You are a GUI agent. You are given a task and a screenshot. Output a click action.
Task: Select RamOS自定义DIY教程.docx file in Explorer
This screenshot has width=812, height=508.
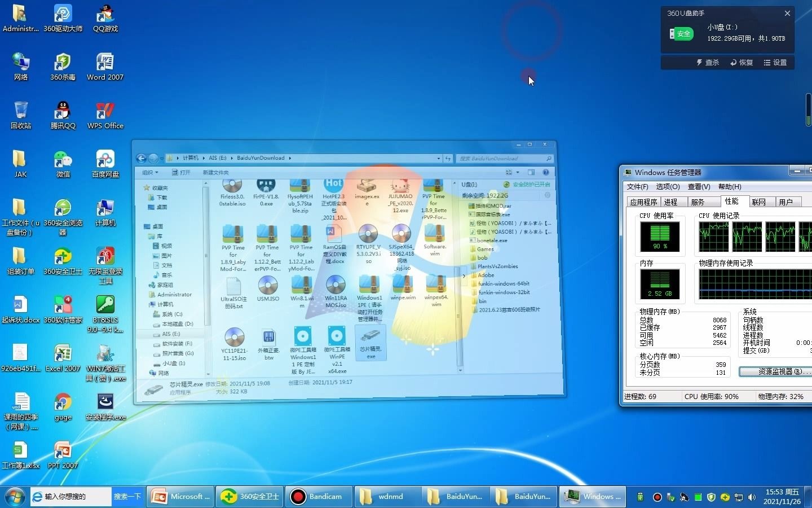(x=334, y=246)
